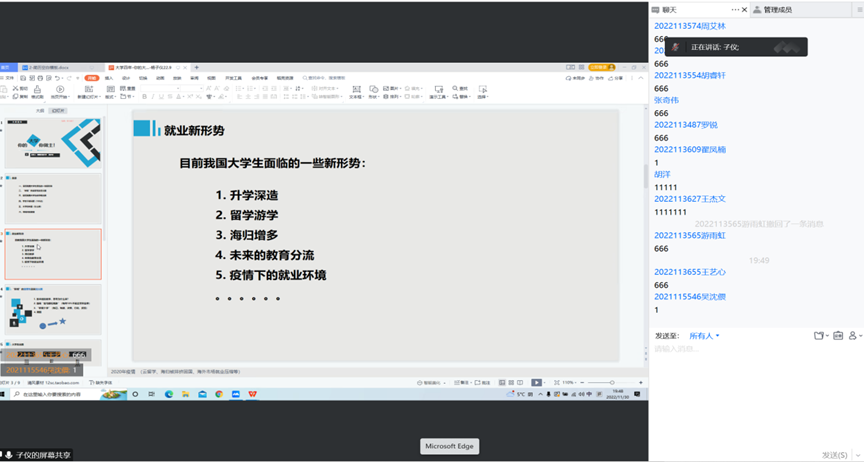Click the Microsoft Edge icon in the taskbar
Viewport: 864px width, 462px height.
tap(169, 395)
